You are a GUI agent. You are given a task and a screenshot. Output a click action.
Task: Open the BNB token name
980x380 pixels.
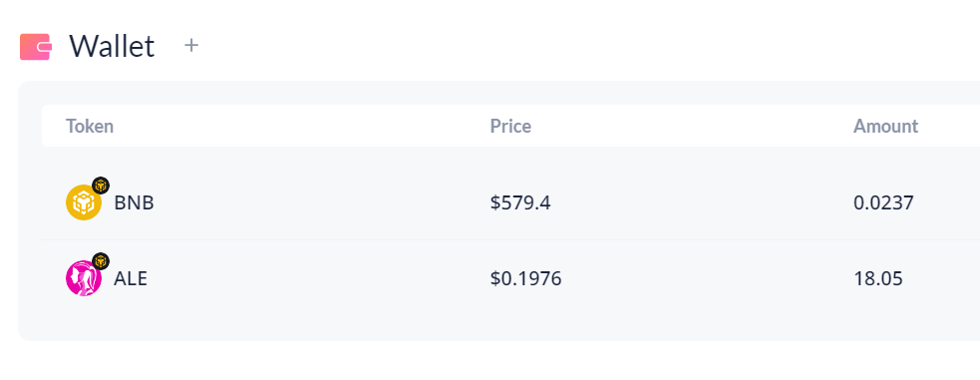pos(134,203)
